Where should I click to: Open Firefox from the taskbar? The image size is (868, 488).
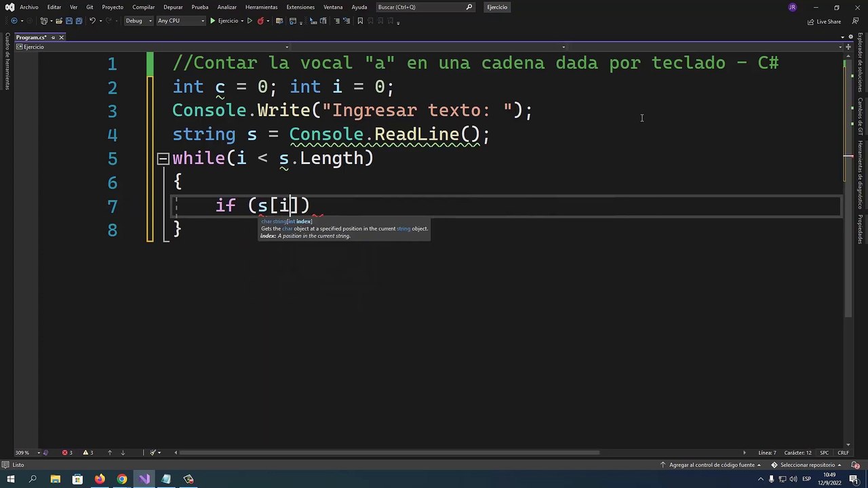tap(100, 479)
